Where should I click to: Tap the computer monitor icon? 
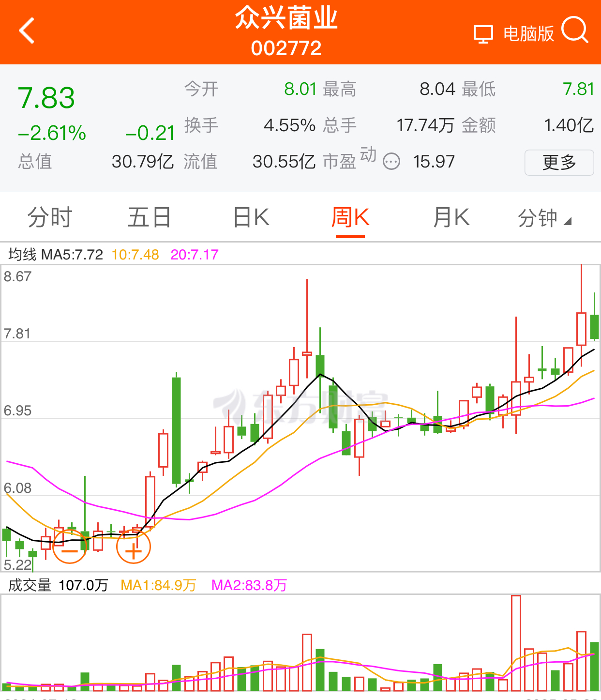click(483, 34)
